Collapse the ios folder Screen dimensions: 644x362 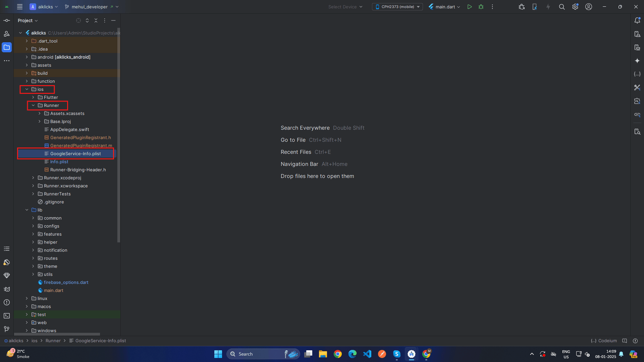tap(27, 89)
